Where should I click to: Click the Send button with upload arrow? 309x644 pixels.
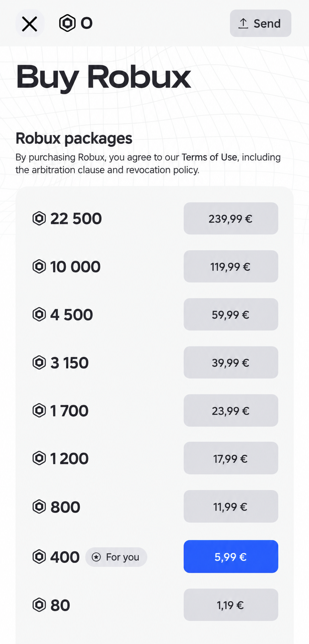(260, 23)
